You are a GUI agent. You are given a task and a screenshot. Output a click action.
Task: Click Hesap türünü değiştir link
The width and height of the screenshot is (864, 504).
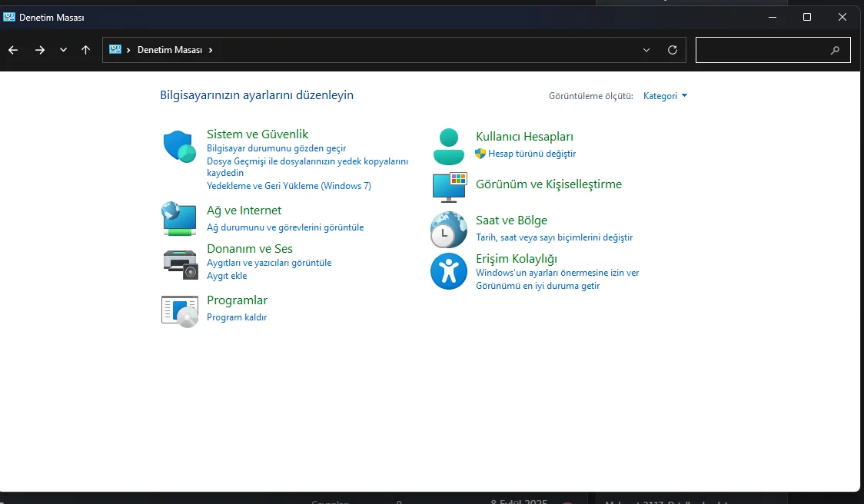click(x=532, y=154)
